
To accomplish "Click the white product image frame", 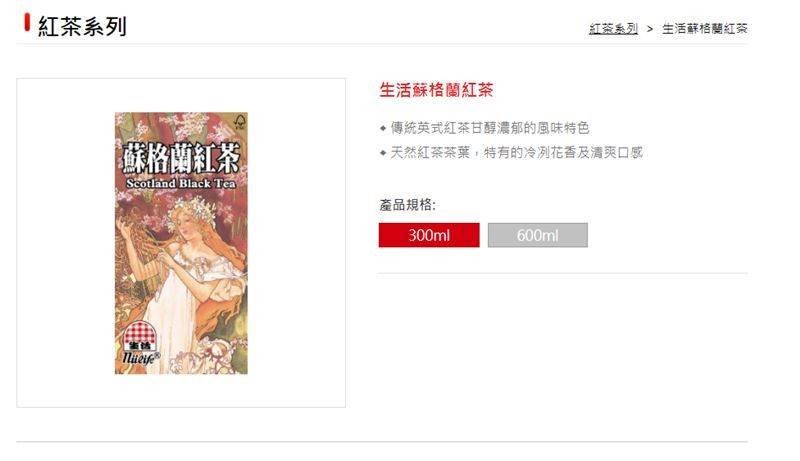I will (x=181, y=243).
